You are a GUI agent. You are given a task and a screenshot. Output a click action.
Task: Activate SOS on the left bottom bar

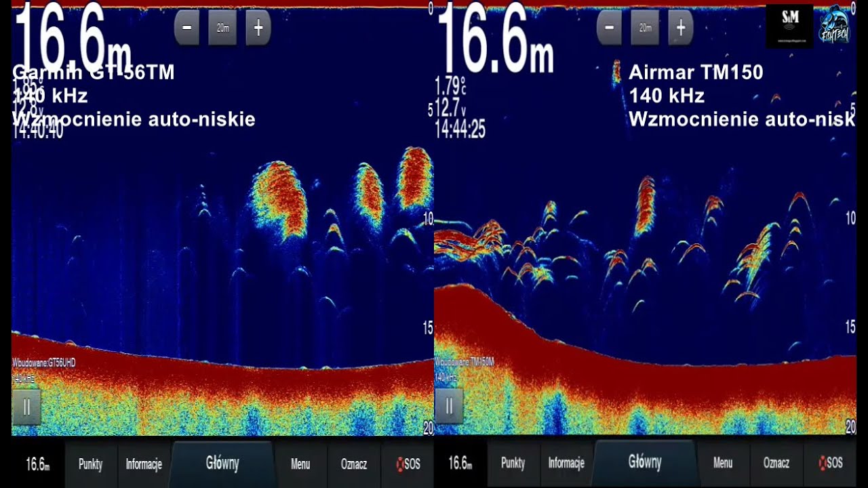[408, 464]
